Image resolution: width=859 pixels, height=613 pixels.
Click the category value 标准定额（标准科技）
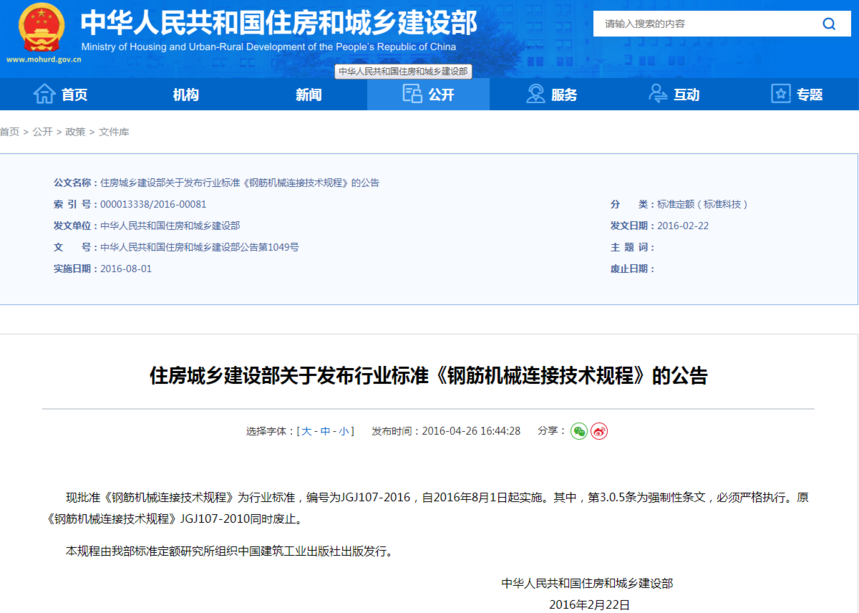tap(702, 204)
